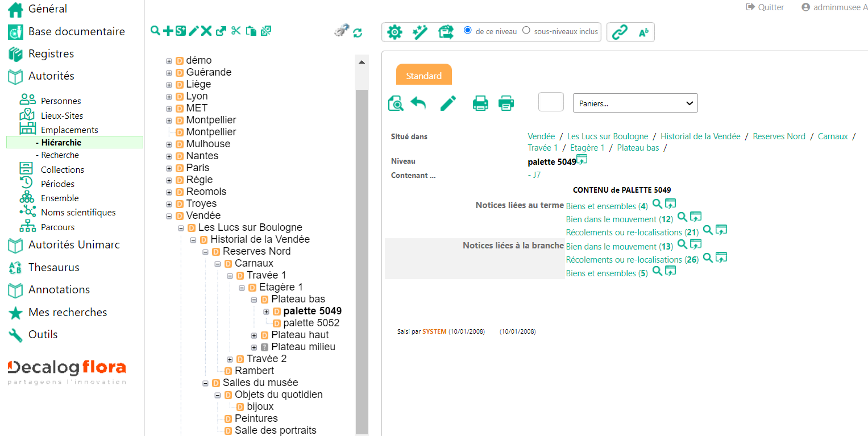Image resolution: width=868 pixels, height=436 pixels.
Task: Click the Reserves Nord breadcrumb link
Action: click(x=779, y=136)
